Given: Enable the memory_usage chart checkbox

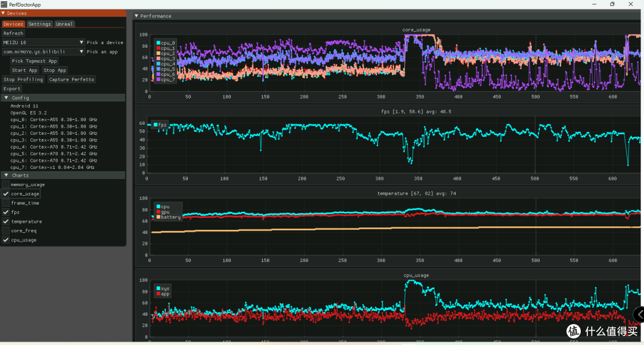Looking at the screenshot, I should (x=6, y=184).
